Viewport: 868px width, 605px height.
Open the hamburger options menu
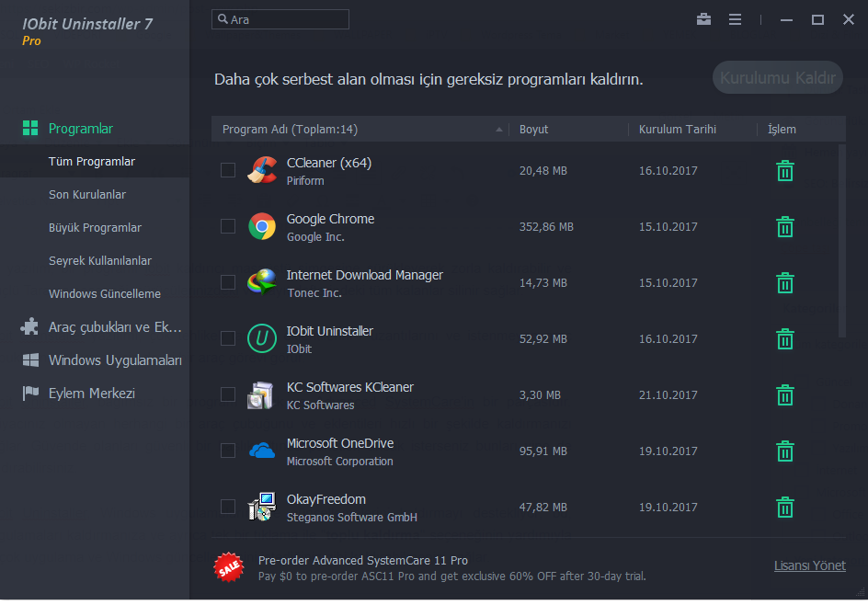tap(735, 19)
